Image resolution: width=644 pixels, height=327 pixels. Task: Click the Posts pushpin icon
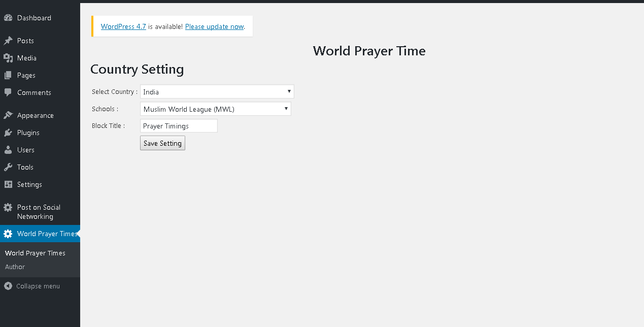click(8, 41)
